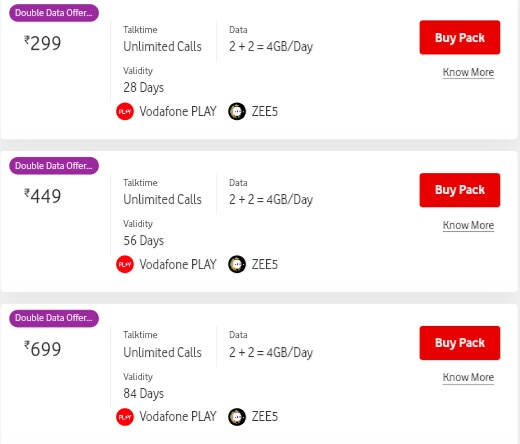This screenshot has height=444, width=520.
Task: Click ZEE5 icon in ₹299 pack
Action: pos(237,111)
